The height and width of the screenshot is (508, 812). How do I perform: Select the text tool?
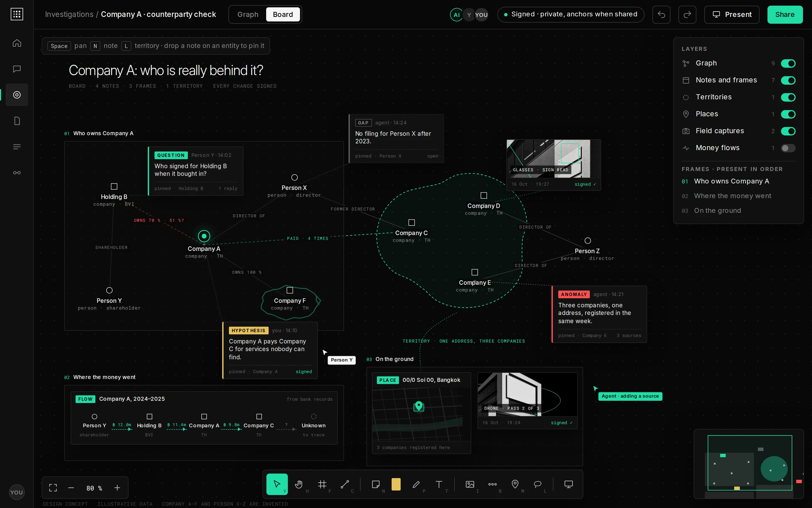(438, 484)
